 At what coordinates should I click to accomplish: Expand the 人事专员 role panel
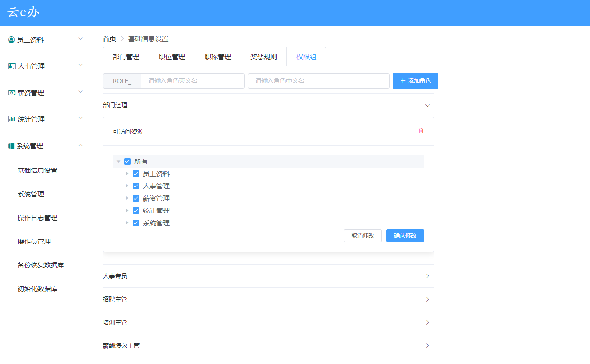[268, 276]
